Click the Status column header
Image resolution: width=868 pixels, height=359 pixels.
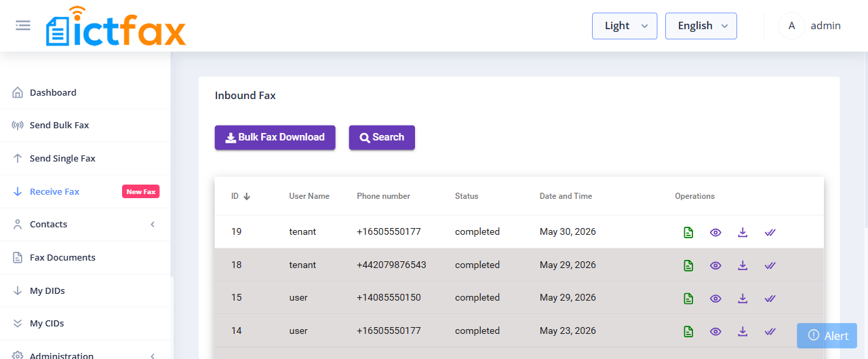pyautogui.click(x=467, y=196)
